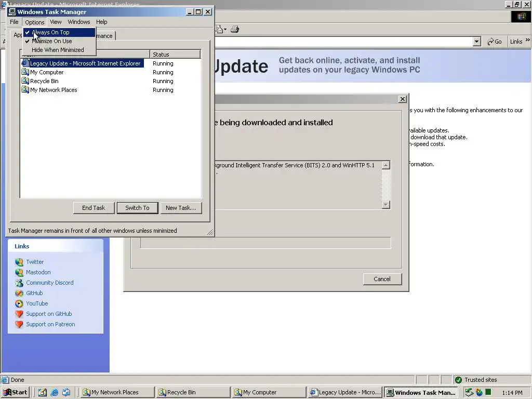The image size is (532, 399).
Task: Open the File menu in Task Manager
Action: coord(14,22)
